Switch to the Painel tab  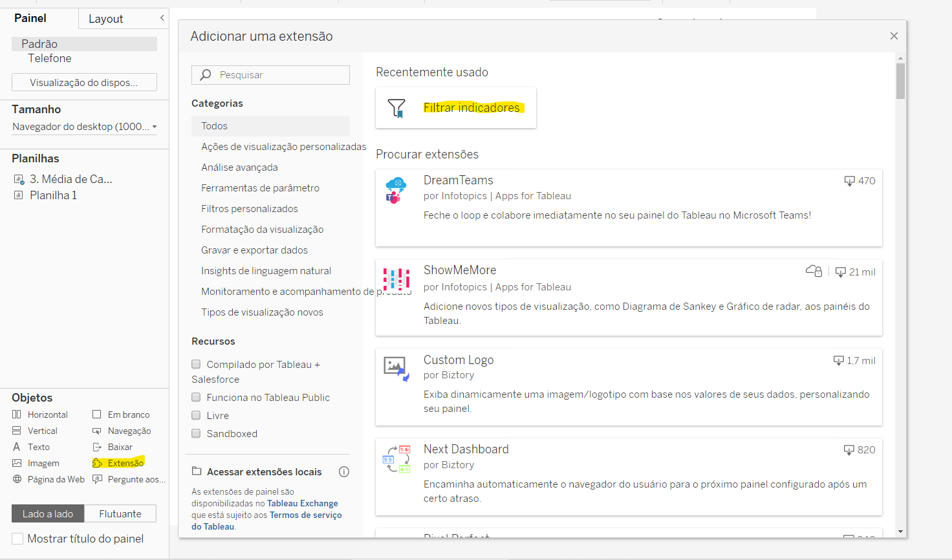tap(30, 18)
